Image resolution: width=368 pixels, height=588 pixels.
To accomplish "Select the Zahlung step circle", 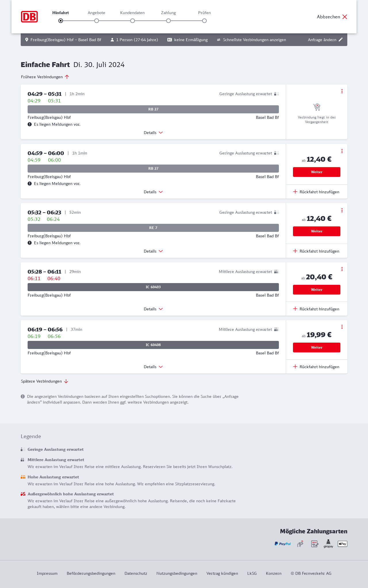I will pos(168,21).
